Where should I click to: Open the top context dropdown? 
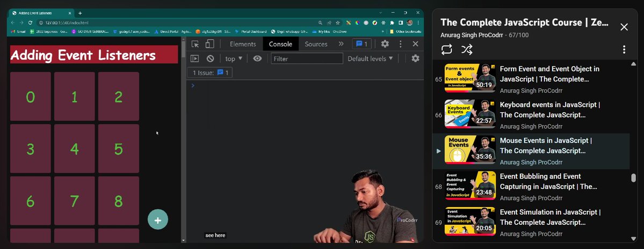(x=234, y=58)
